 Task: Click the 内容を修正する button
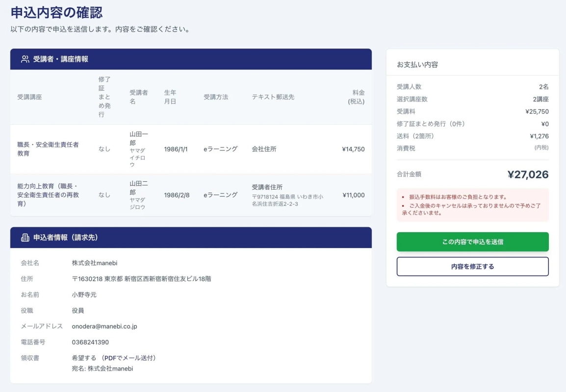coord(472,267)
